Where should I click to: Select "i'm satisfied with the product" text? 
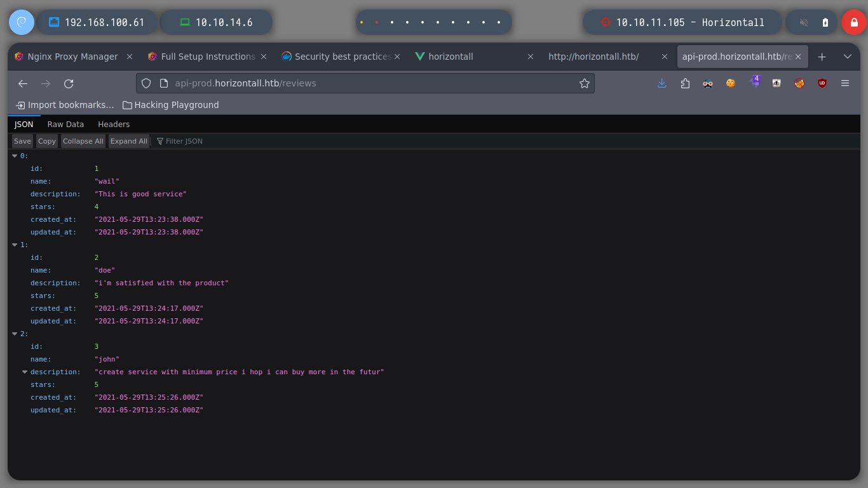click(161, 283)
